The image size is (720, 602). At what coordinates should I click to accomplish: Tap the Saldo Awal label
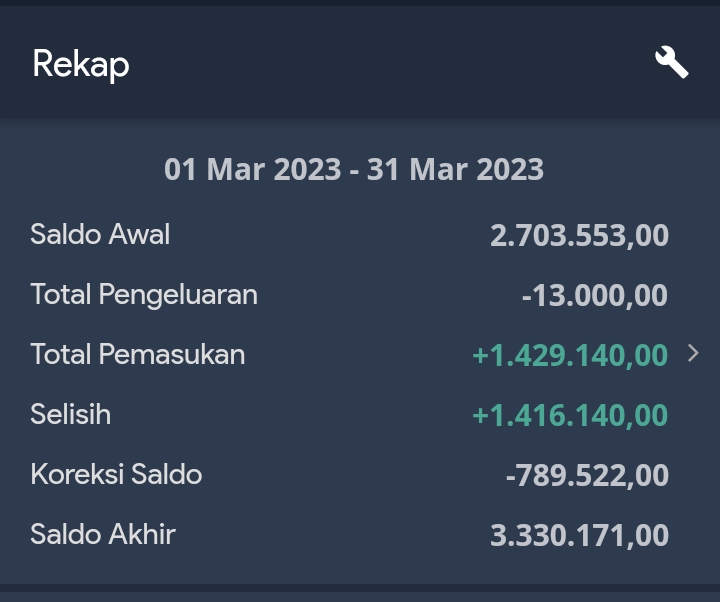coord(100,234)
